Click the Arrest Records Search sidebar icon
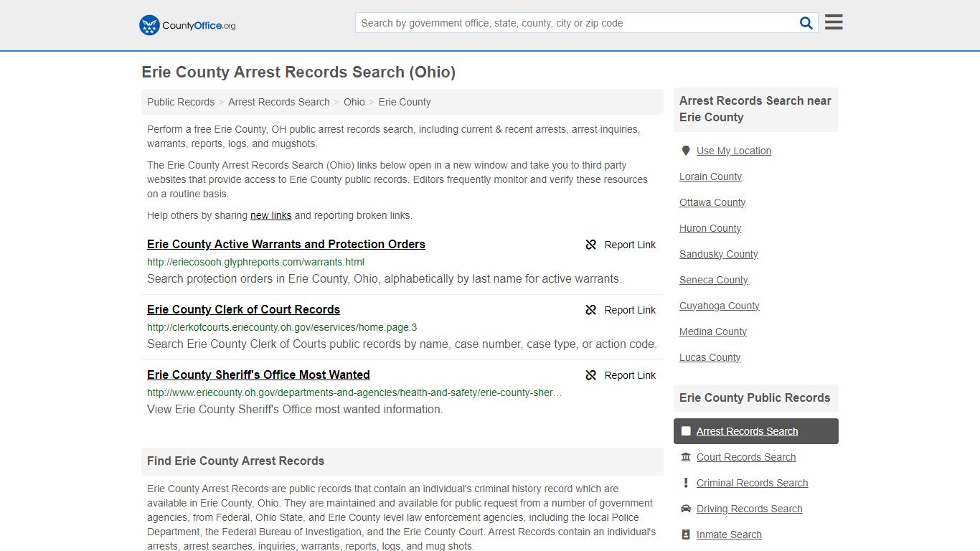This screenshot has width=980, height=551. point(686,431)
